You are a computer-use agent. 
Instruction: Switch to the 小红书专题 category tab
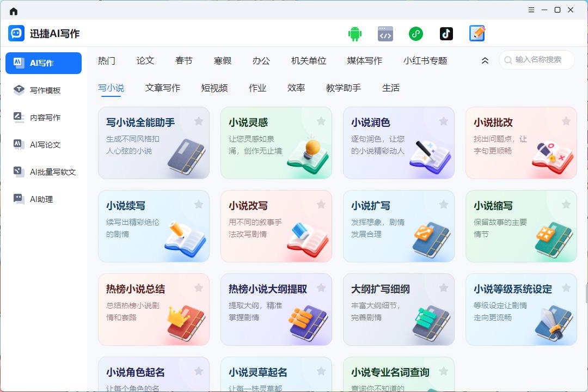click(425, 61)
